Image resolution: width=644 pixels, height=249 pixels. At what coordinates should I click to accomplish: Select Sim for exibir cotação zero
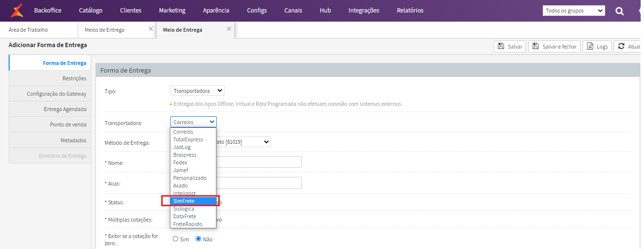click(x=176, y=239)
